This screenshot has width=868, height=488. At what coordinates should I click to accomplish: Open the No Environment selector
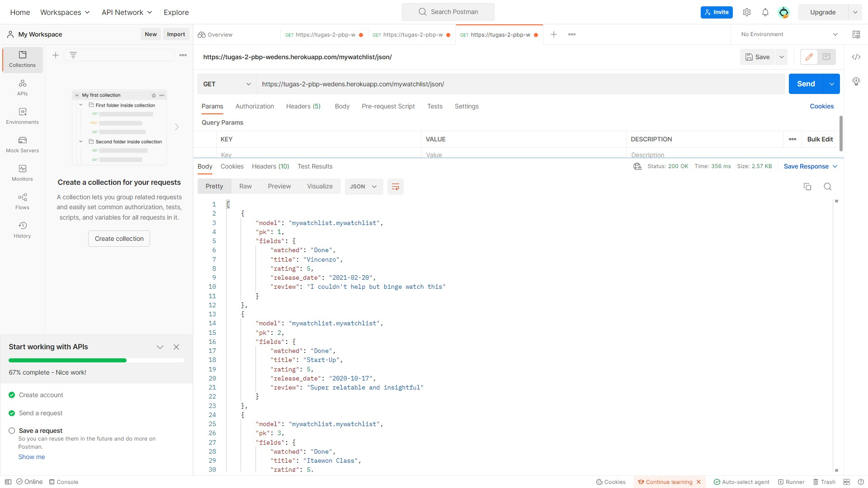[788, 34]
